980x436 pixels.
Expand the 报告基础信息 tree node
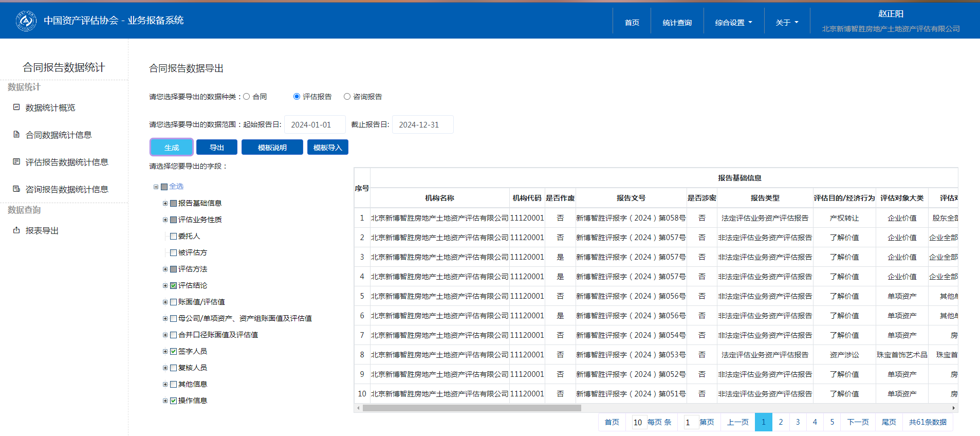165,204
